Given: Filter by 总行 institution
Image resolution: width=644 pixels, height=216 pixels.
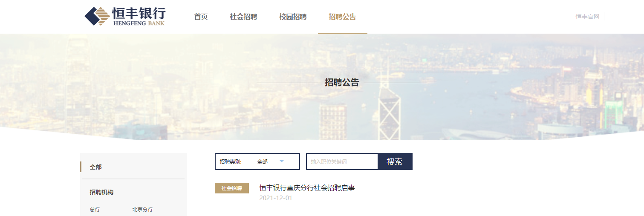Looking at the screenshot, I should tap(95, 210).
